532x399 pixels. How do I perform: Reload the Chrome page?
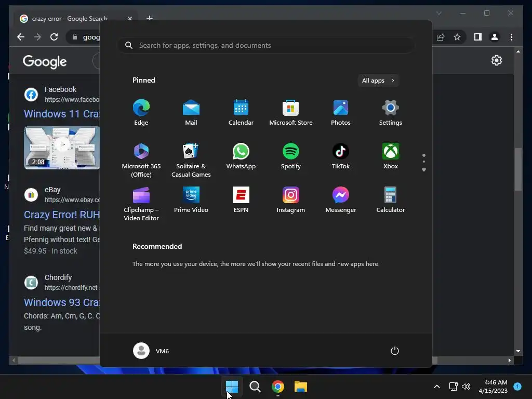tap(54, 37)
